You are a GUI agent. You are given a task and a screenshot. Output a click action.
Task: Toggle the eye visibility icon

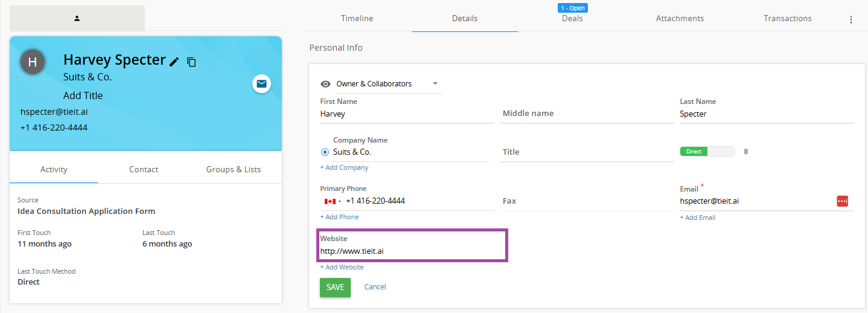point(325,84)
